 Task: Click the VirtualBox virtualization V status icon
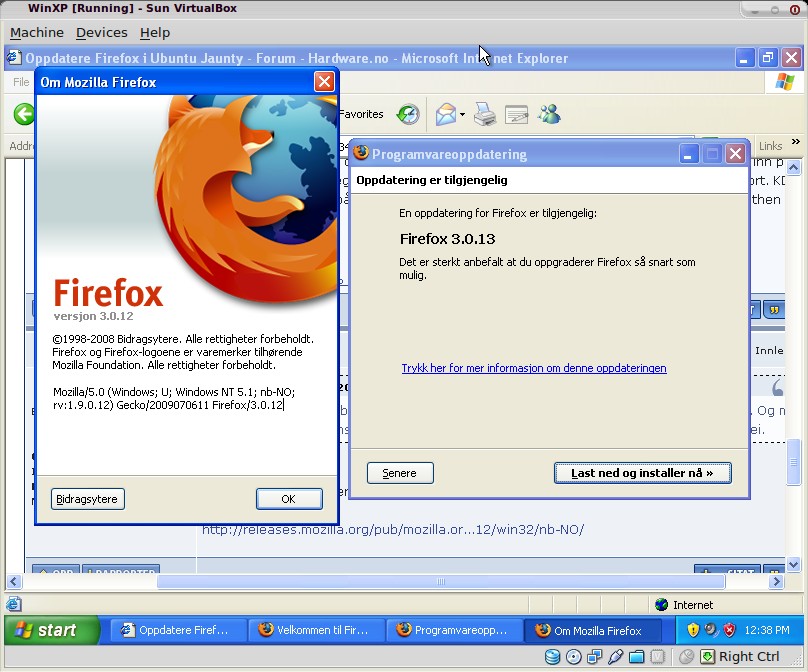(x=658, y=657)
